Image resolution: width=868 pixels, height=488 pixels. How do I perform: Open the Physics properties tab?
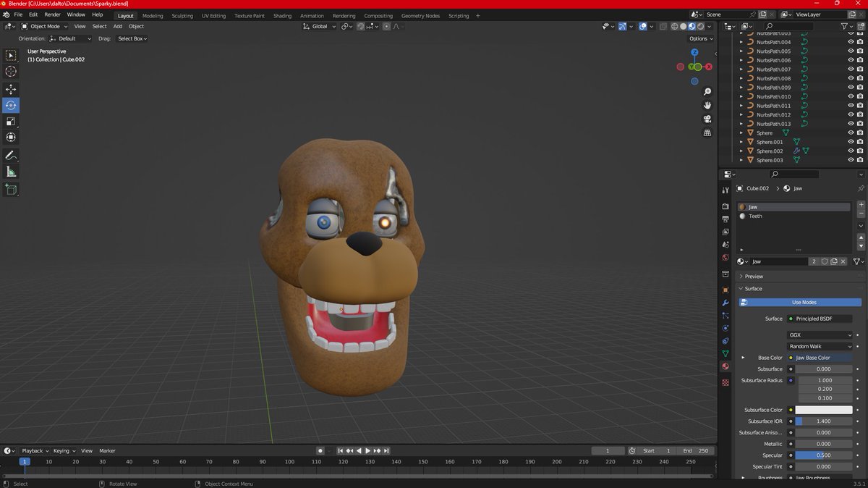point(726,328)
